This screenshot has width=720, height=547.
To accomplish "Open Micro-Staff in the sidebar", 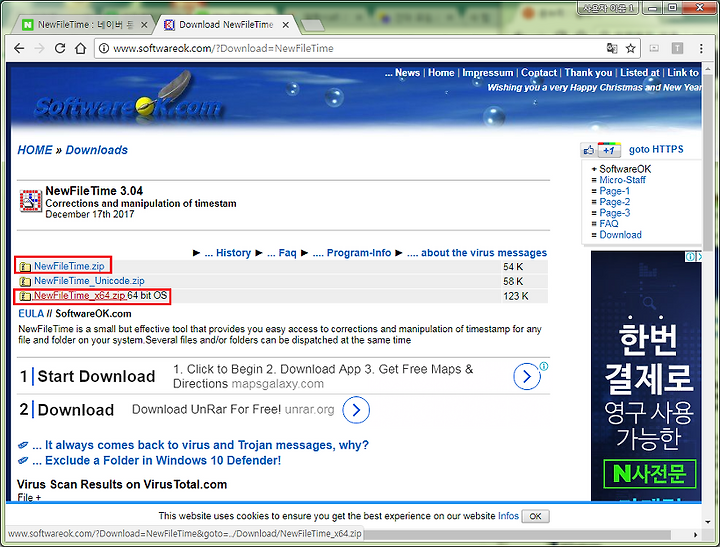I will coord(622,180).
